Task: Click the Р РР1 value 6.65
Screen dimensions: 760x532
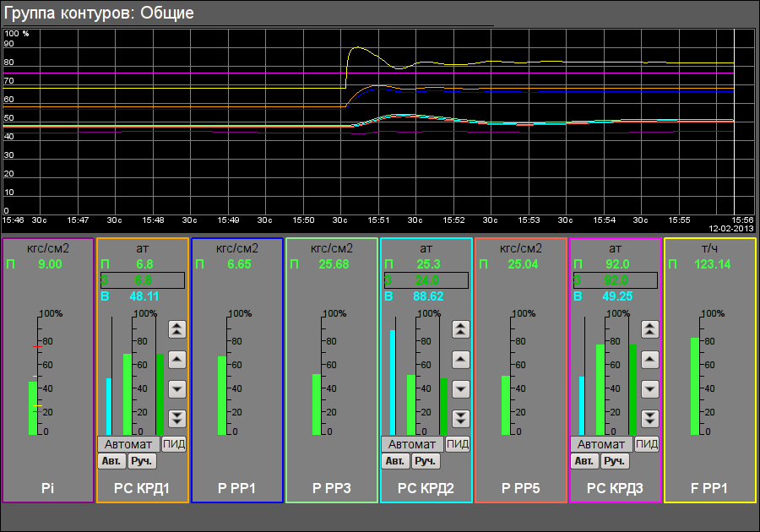Action: [240, 264]
